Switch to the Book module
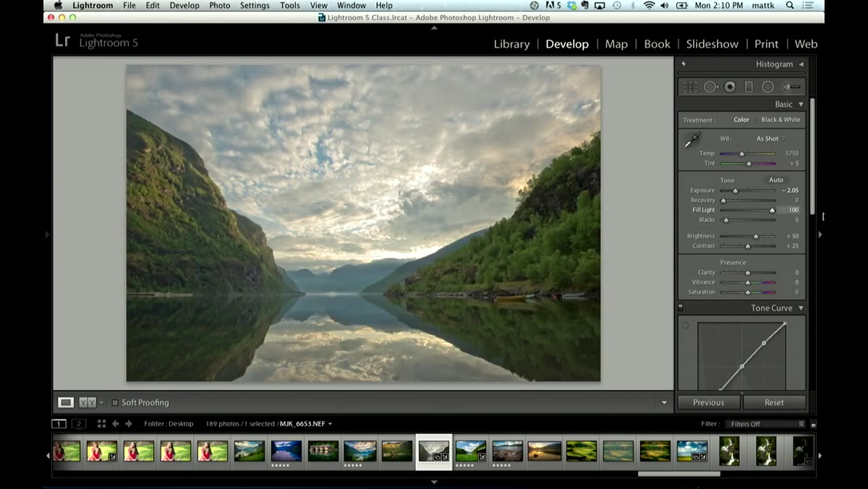Viewport: 868px width, 489px height. pyautogui.click(x=658, y=44)
